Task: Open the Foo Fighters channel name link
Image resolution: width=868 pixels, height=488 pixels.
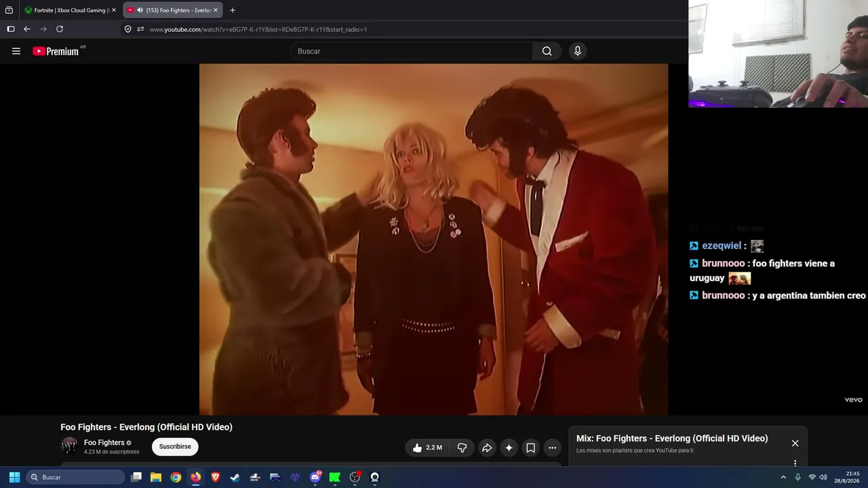Action: pyautogui.click(x=104, y=443)
